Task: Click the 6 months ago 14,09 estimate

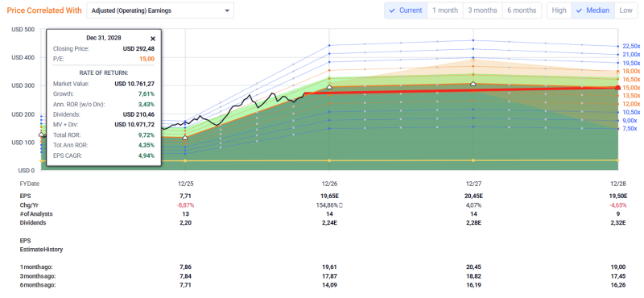Action: [329, 284]
